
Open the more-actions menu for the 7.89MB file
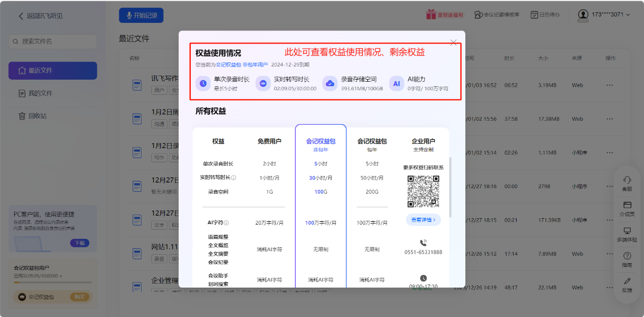click(x=609, y=254)
